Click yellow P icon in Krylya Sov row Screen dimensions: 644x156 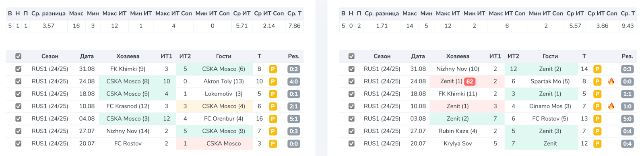[x=597, y=144]
